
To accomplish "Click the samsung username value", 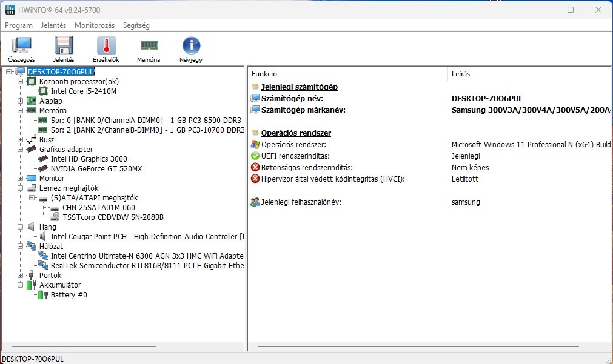I will (466, 202).
